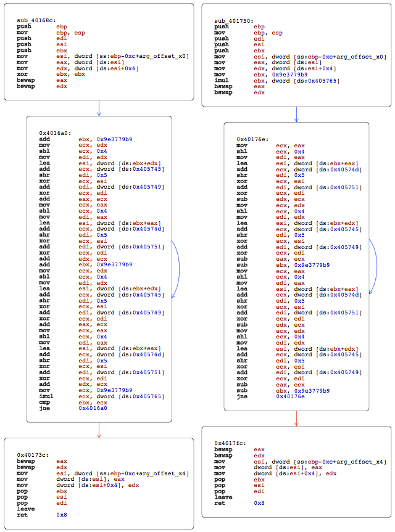This screenshot has width=395, height=532.
Task: Click 'pop edi' in block 0x4017fc
Action: [x=239, y=491]
